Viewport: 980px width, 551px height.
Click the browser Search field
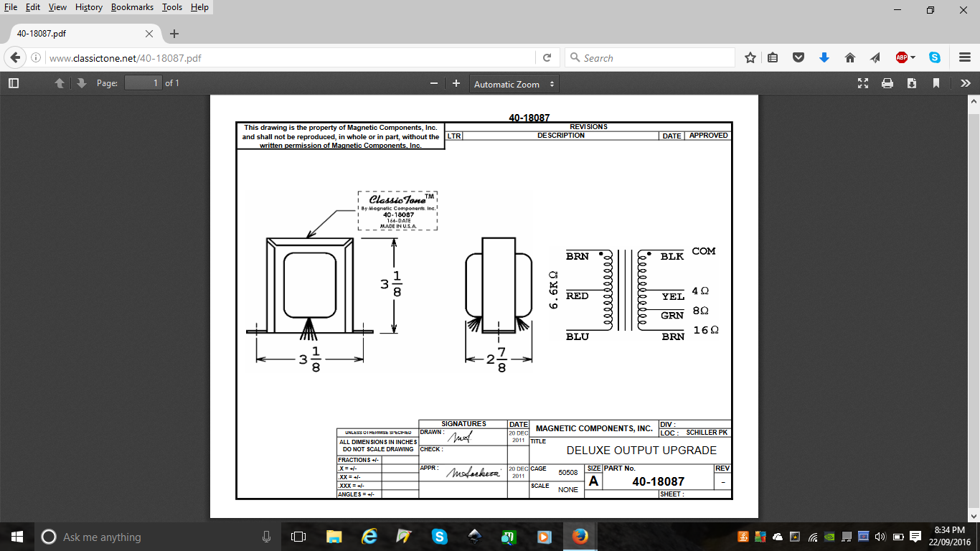click(649, 57)
